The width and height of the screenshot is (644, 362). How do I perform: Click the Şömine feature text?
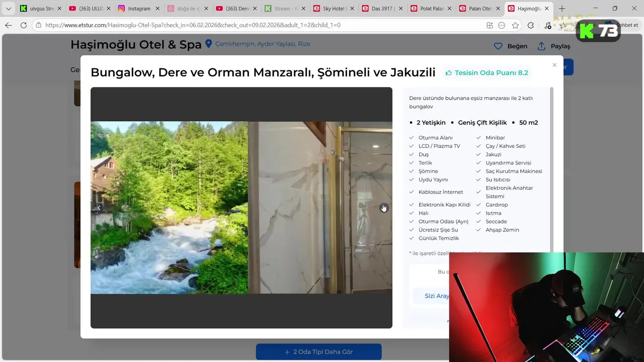[x=428, y=171]
